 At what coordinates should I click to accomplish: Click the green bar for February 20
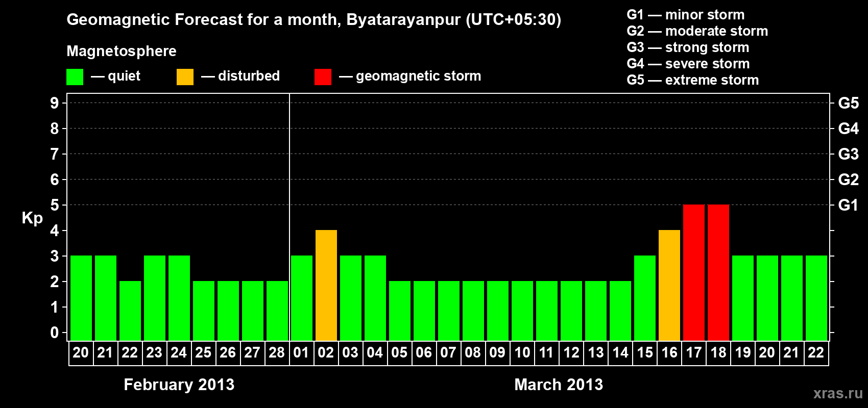click(81, 298)
